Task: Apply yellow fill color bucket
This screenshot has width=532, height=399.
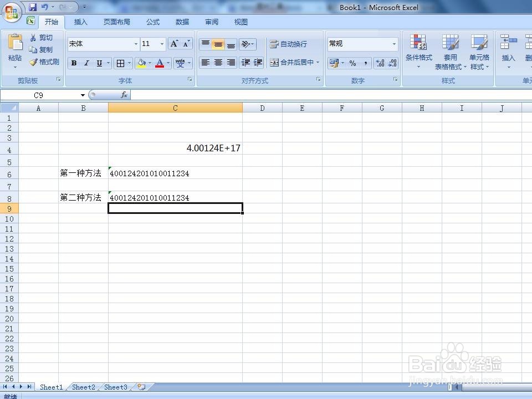Action: click(x=141, y=63)
